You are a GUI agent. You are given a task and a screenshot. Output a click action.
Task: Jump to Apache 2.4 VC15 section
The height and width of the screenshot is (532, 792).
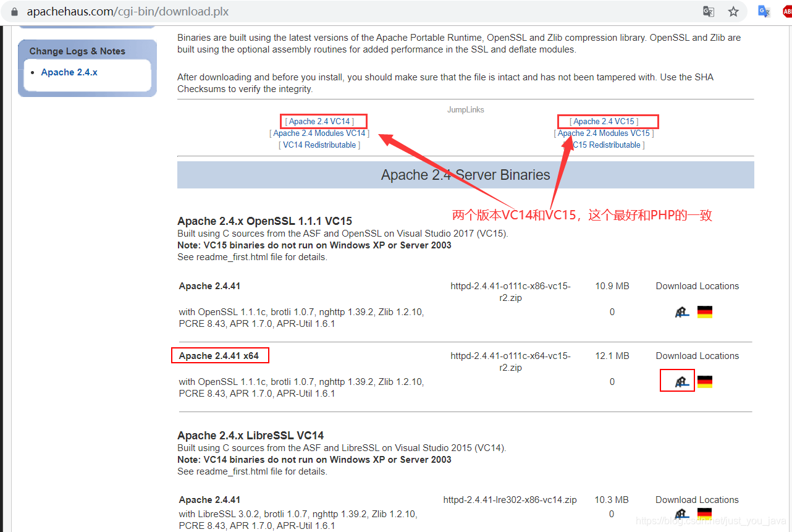click(x=604, y=121)
